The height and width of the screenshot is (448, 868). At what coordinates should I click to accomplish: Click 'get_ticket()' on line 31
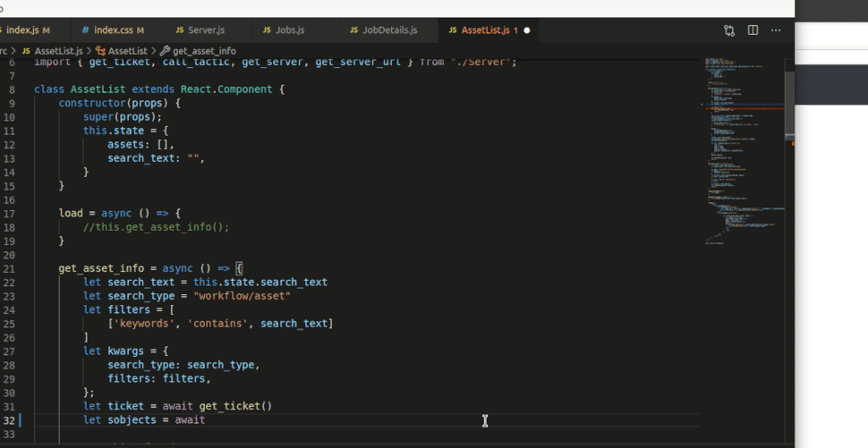(236, 406)
